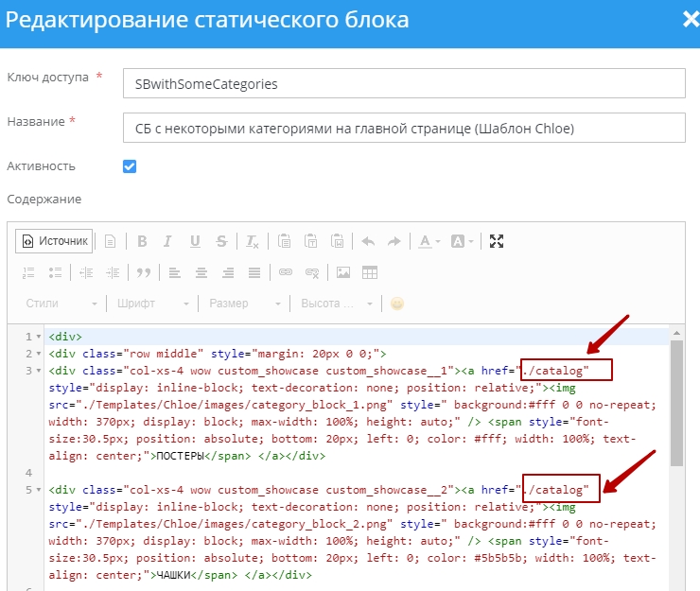The width and height of the screenshot is (700, 591).
Task: Toggle the Активность checkbox
Action: [x=130, y=166]
